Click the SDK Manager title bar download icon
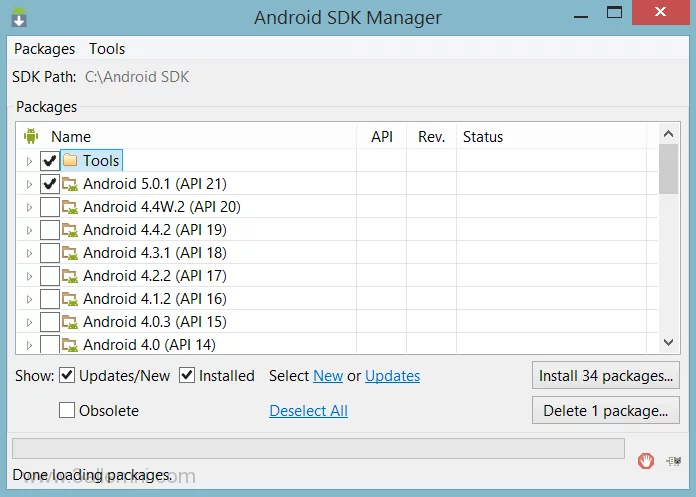 [19, 18]
